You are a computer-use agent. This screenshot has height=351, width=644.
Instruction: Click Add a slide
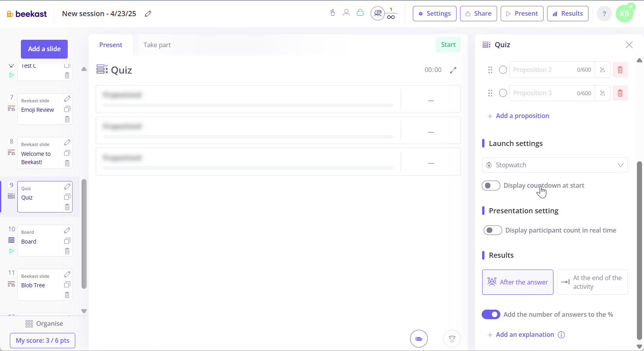tap(44, 49)
